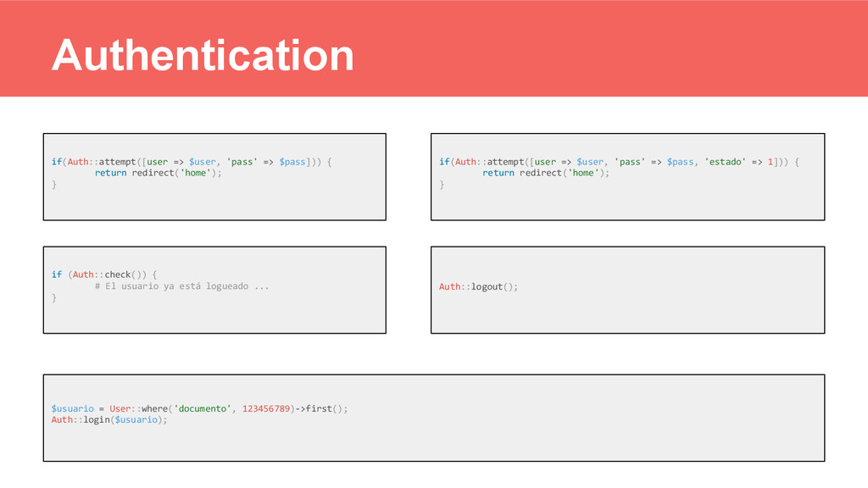Click the "$usuario = User::where('documento', 123456789)->first();" line
Screen dimensions: 868x488
(x=199, y=409)
